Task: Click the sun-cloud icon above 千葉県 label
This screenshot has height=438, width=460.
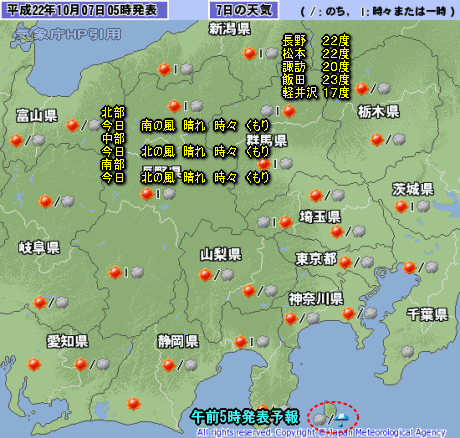Action: pos(420,267)
